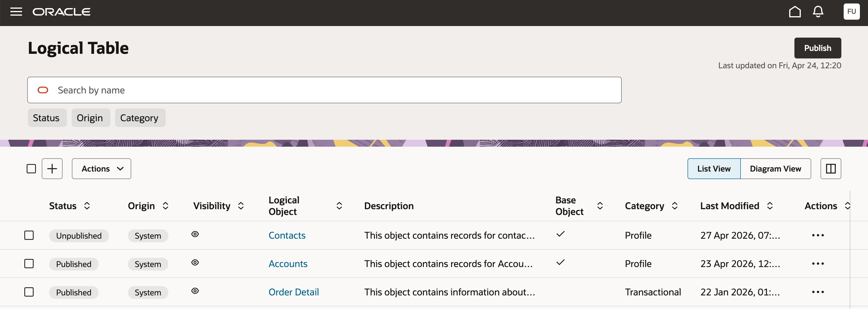Screen dimensions: 868x309
Task: Click Contacts description text
Action: (x=450, y=235)
